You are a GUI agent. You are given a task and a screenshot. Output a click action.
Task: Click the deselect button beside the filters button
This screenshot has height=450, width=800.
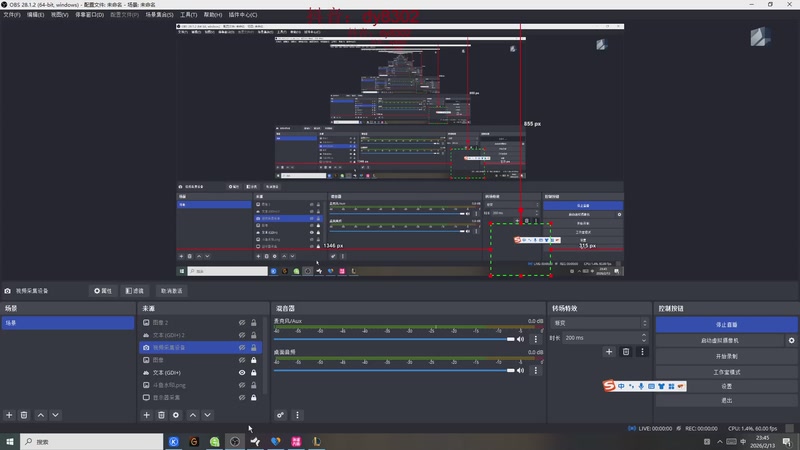point(171,291)
